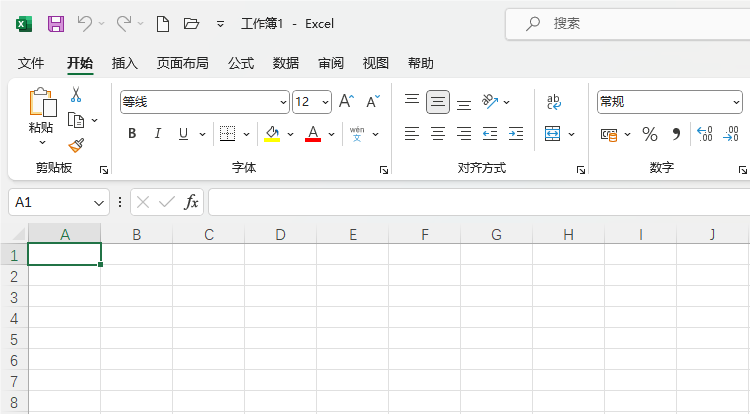Toggle align text left
This screenshot has width=750, height=414.
[412, 134]
